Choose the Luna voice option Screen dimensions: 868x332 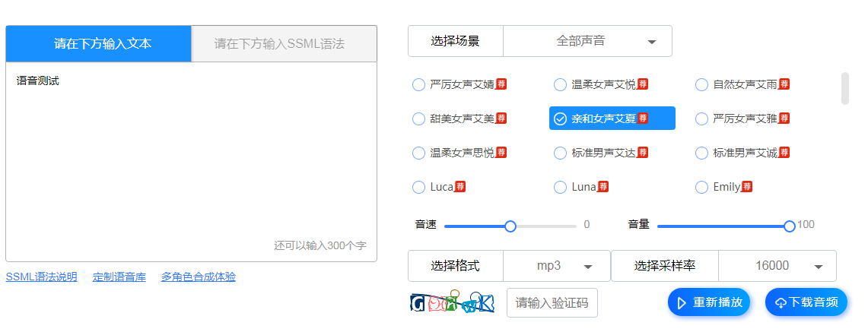581,187
